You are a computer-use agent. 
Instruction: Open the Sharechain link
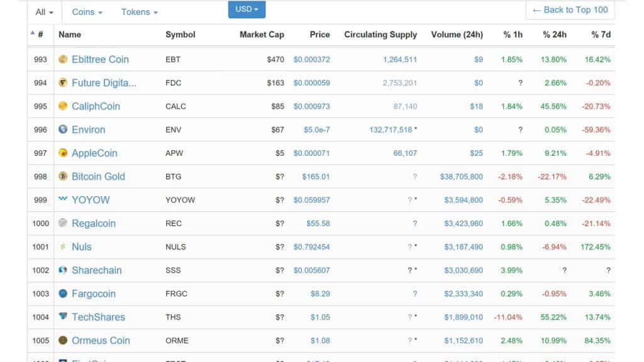(x=96, y=270)
